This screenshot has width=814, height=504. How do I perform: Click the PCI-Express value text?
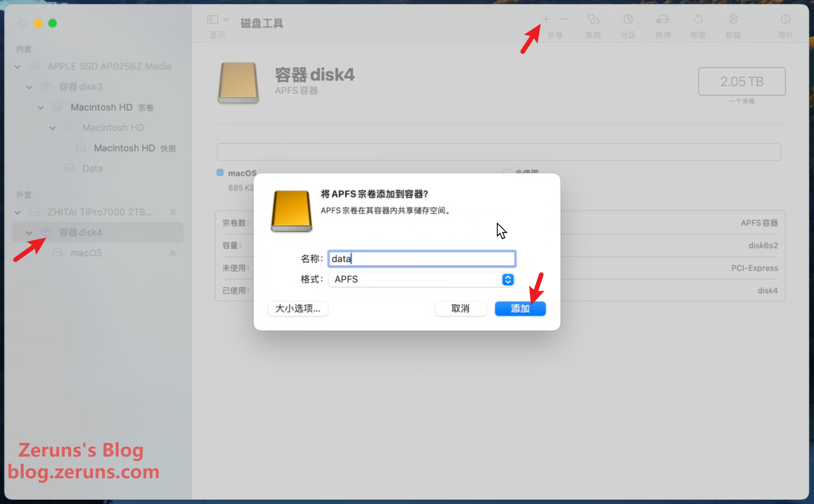(755, 268)
